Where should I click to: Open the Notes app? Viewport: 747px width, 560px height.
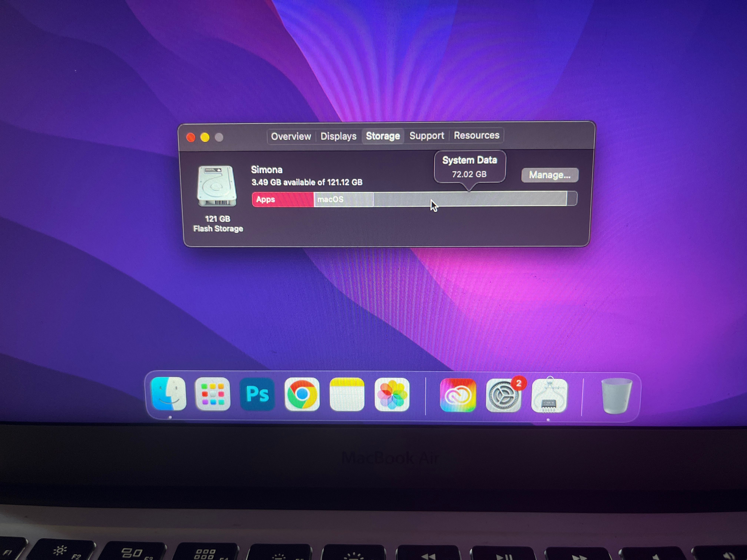347,394
